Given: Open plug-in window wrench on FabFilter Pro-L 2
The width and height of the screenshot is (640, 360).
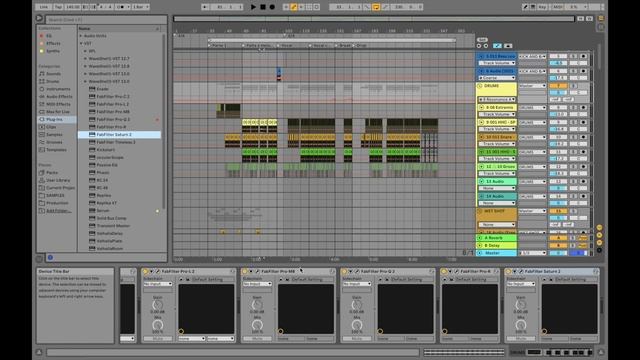Looking at the screenshot, I should (x=158, y=271).
